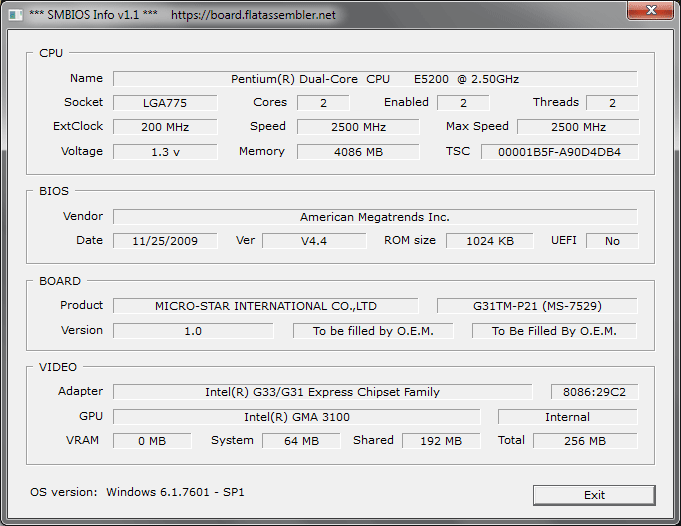Select the BIOS Date field 11/25/2009
Screen dimensions: 681x526
tap(165, 241)
